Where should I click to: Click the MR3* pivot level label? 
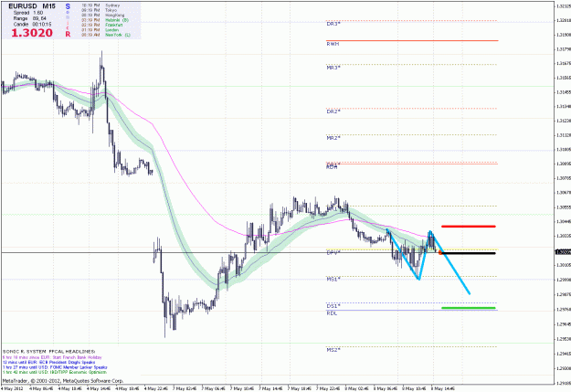(333, 68)
